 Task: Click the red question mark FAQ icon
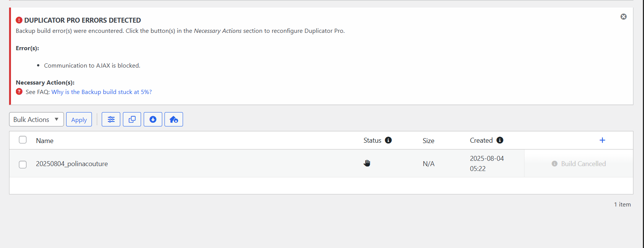pyautogui.click(x=19, y=91)
